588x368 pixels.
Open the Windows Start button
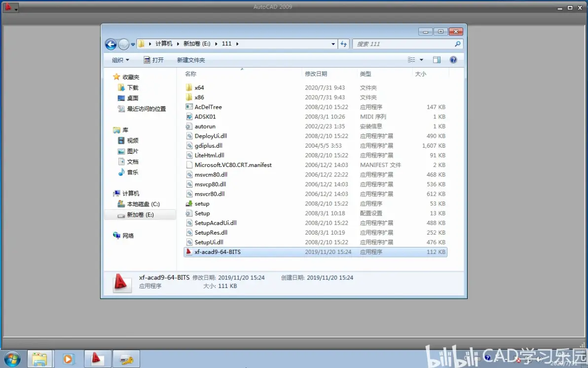click(x=12, y=359)
